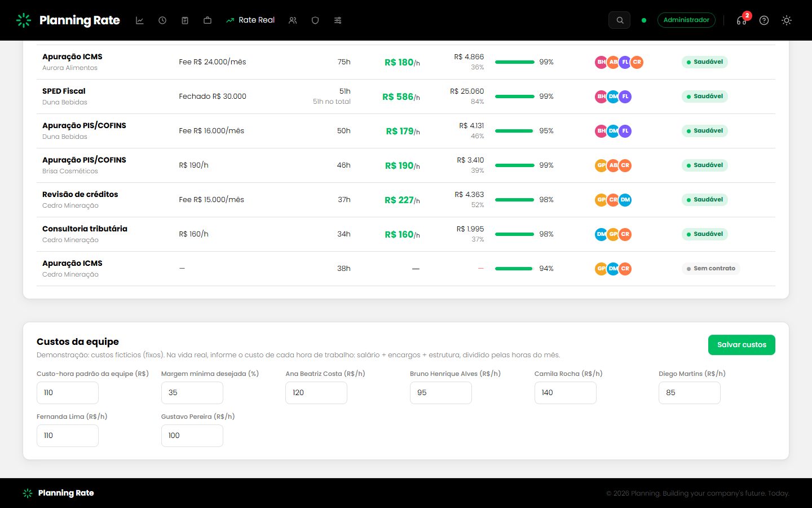The height and width of the screenshot is (508, 812).
Task: Open the clock icon in the top navigation
Action: [x=162, y=20]
